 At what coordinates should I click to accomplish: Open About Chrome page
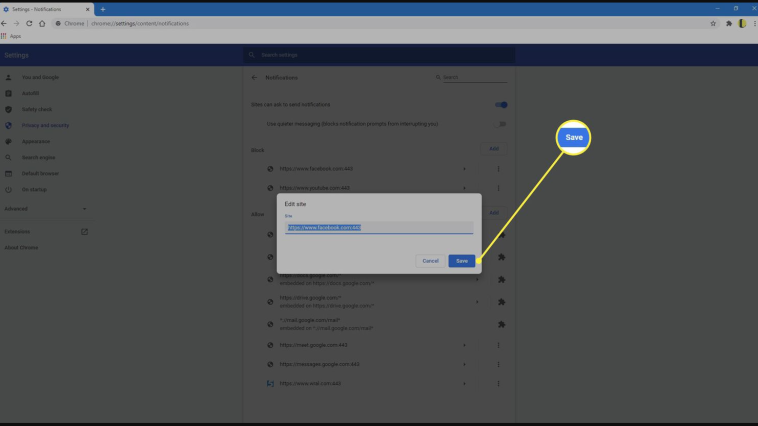click(x=21, y=248)
